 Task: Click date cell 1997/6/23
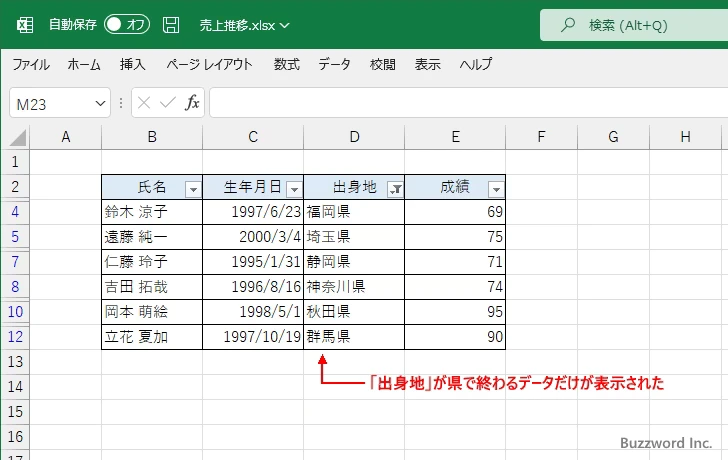pyautogui.click(x=253, y=212)
